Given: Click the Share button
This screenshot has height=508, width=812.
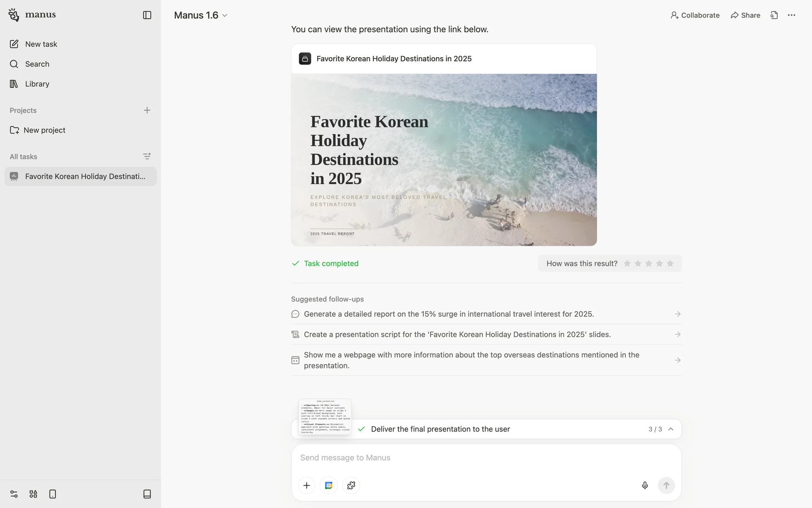Looking at the screenshot, I should [745, 15].
